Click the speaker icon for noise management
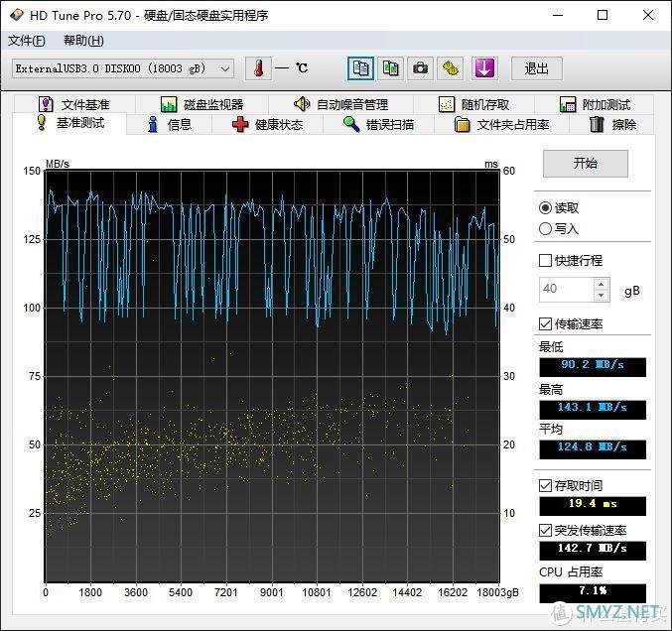 (x=302, y=103)
